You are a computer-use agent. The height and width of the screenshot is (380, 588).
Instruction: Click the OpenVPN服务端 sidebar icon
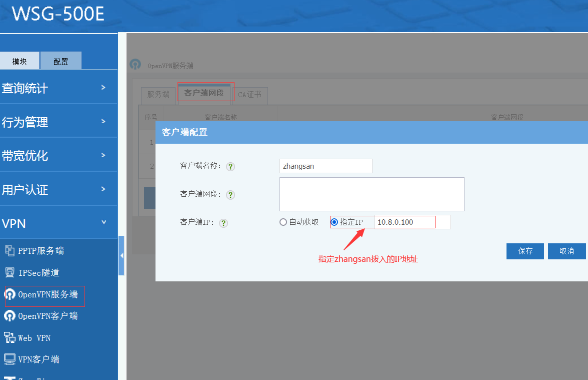click(10, 294)
